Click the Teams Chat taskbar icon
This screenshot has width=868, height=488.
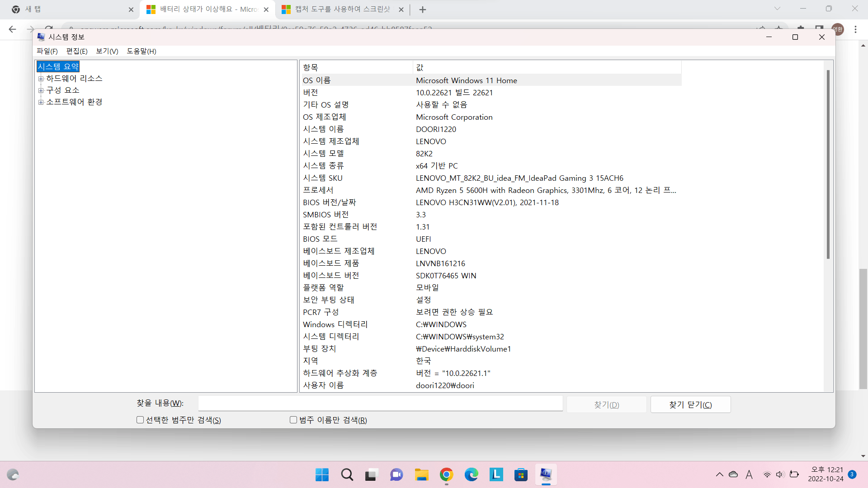click(396, 475)
